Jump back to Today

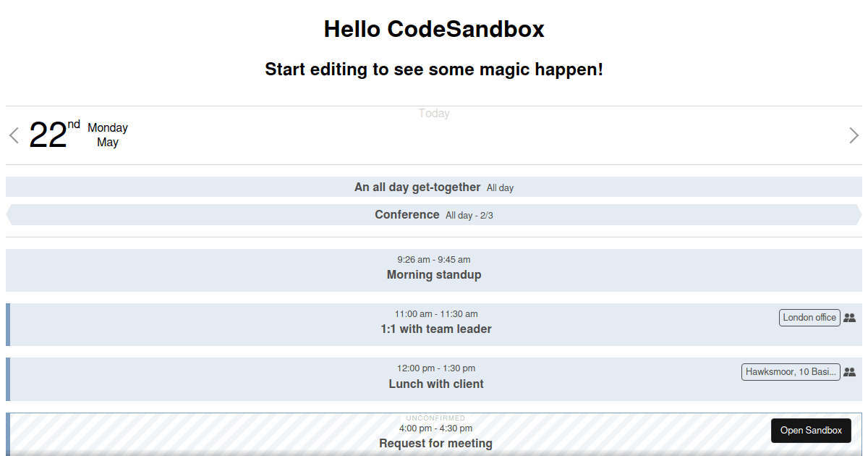click(433, 113)
